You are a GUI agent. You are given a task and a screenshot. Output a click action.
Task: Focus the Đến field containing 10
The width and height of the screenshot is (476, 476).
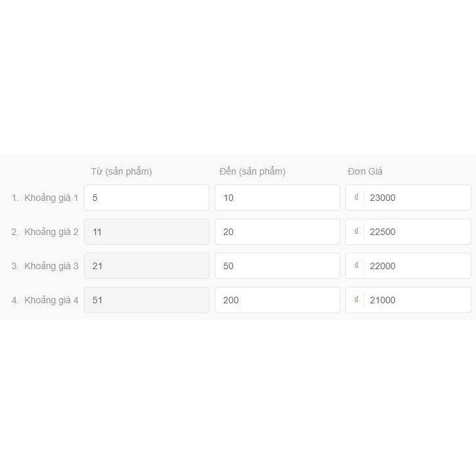click(x=277, y=198)
